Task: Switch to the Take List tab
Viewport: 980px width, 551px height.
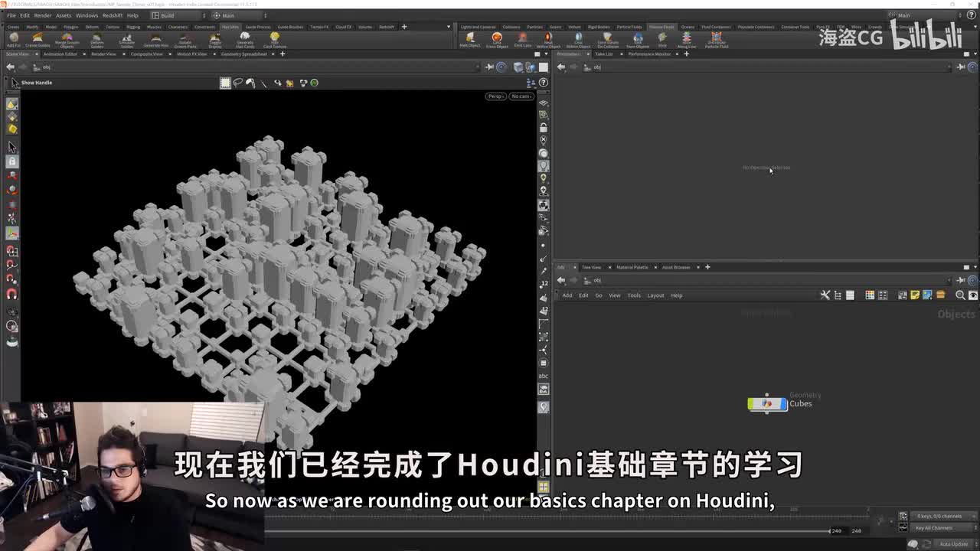Action: point(604,54)
